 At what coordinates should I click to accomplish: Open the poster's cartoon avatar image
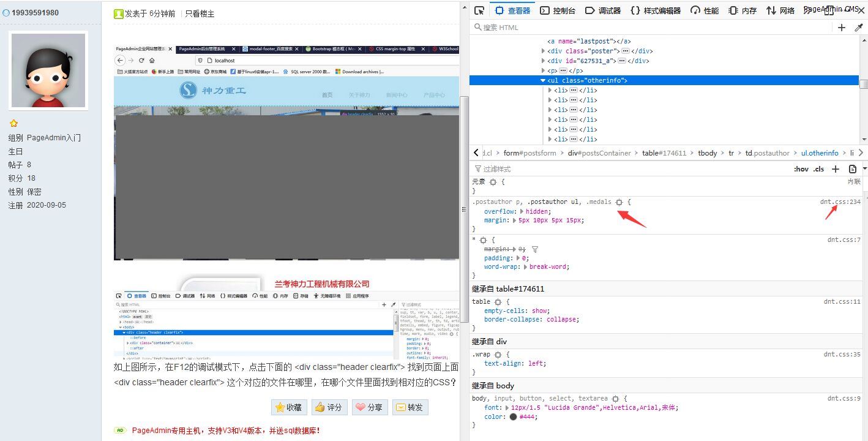(48, 70)
